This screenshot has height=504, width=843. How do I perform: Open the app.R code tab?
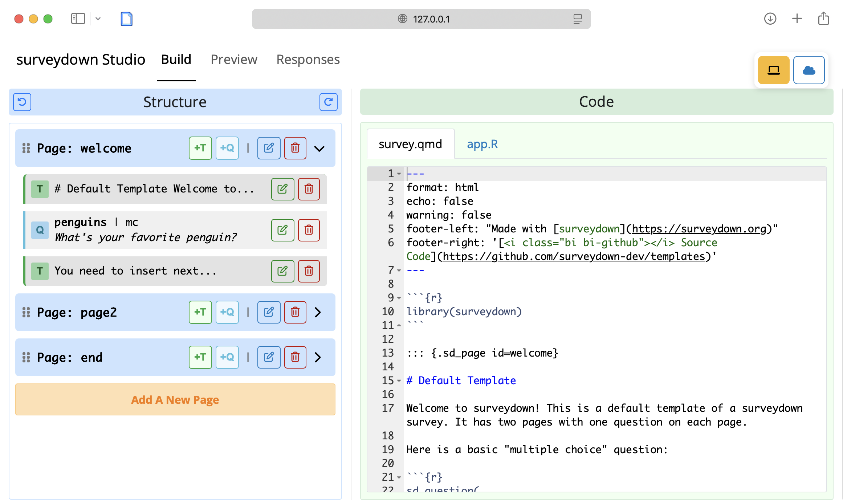click(482, 144)
